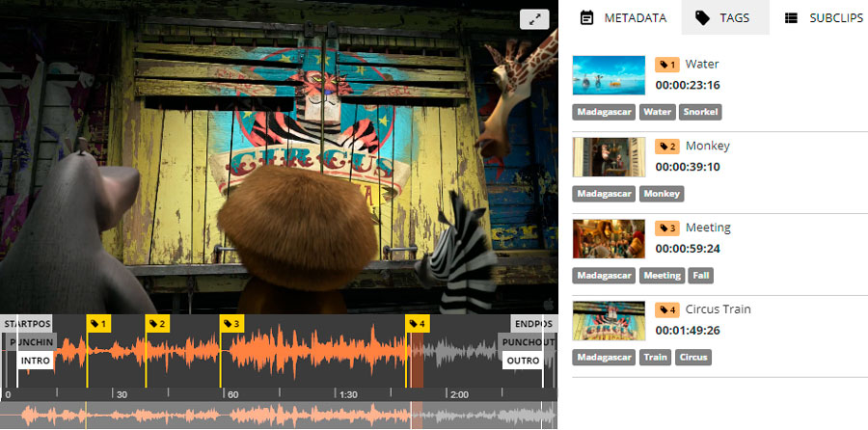
Task: Click the overview waveform strip below ruler
Action: pos(279,416)
